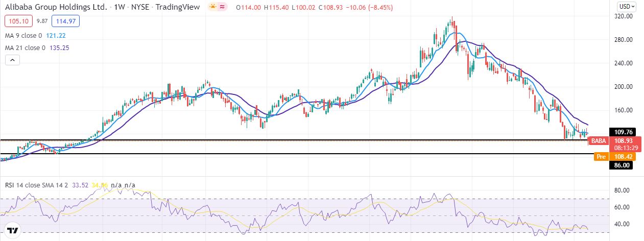Click the 1W timeframe in chart title
644x241 pixels.
(x=119, y=8)
